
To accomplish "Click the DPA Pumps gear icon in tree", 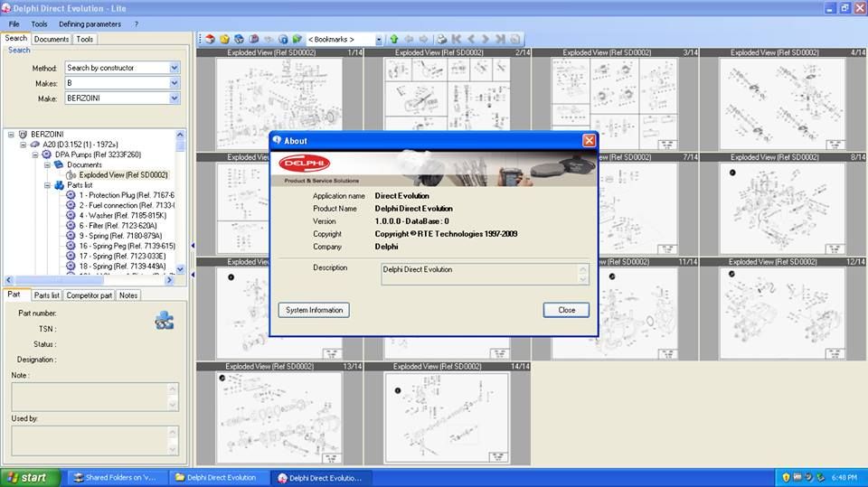I will [x=47, y=155].
